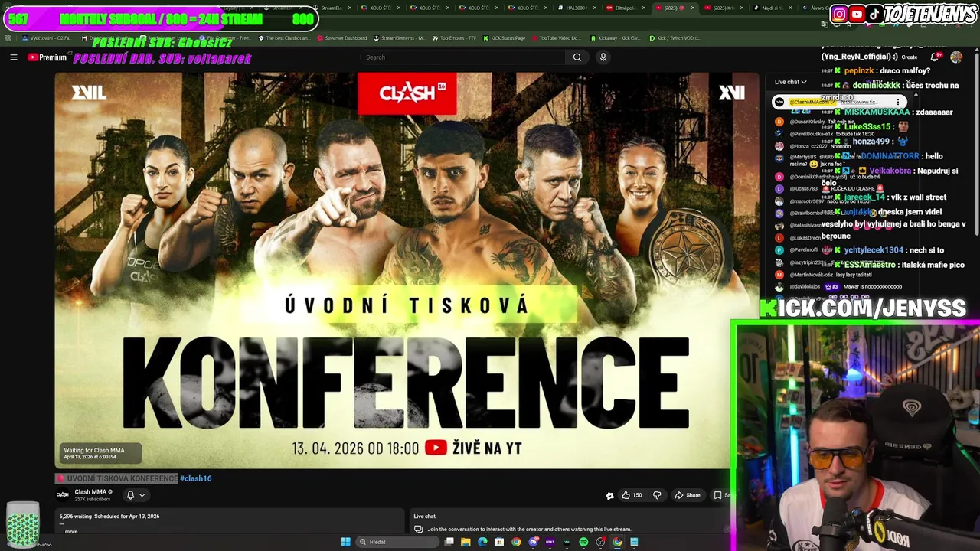This screenshot has height=551, width=980.
Task: Open StreamElements bookmark in bookmarks bar
Action: tap(397, 38)
